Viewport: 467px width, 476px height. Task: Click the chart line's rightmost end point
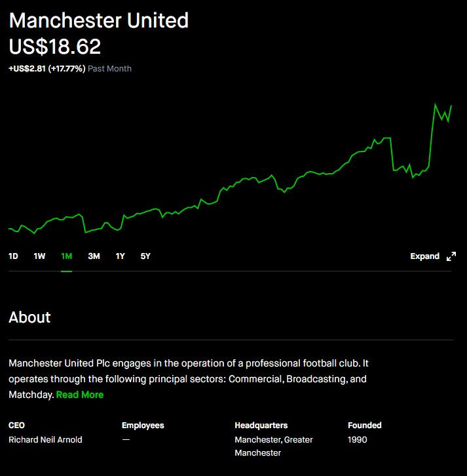(x=451, y=106)
